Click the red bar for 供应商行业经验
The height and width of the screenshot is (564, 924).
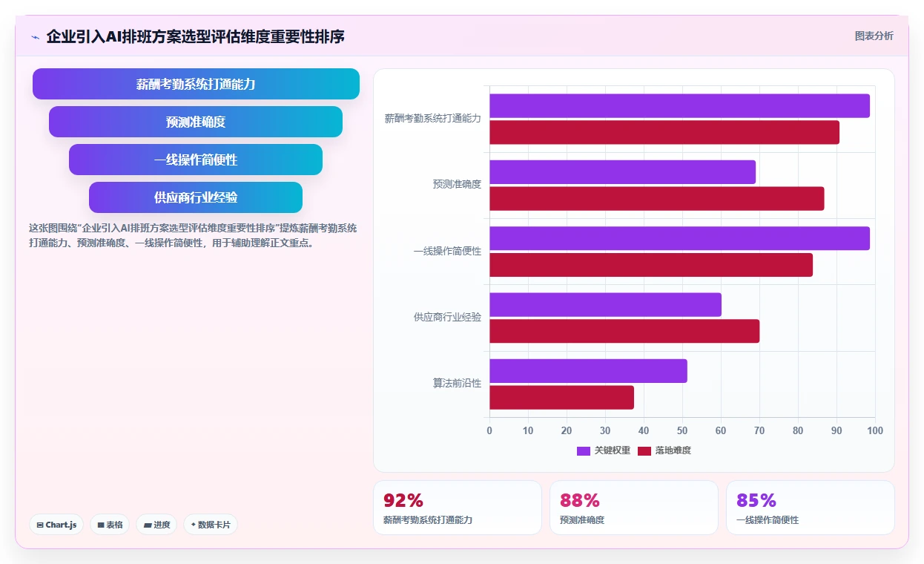click(x=624, y=331)
